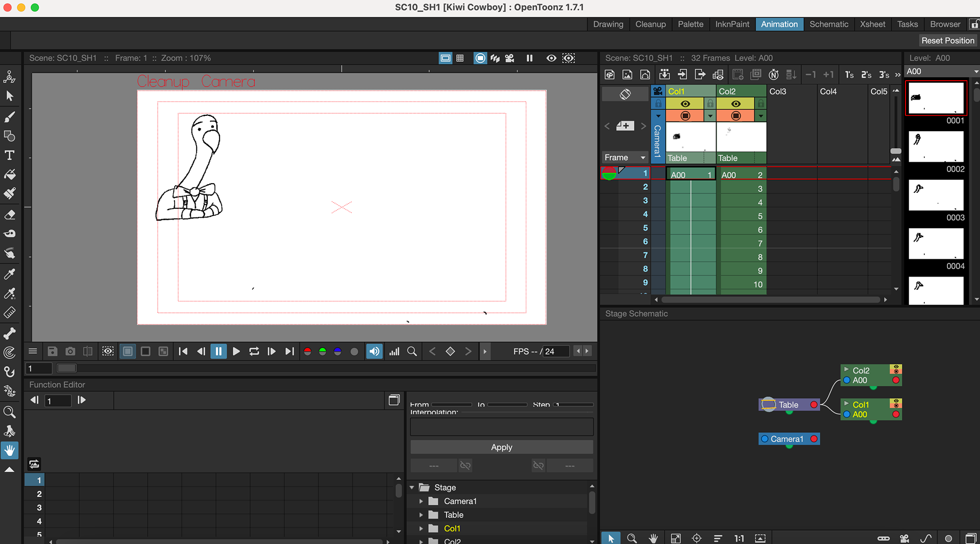Toggle the Loop playback button
Image resolution: width=980 pixels, height=544 pixels.
pos(254,351)
